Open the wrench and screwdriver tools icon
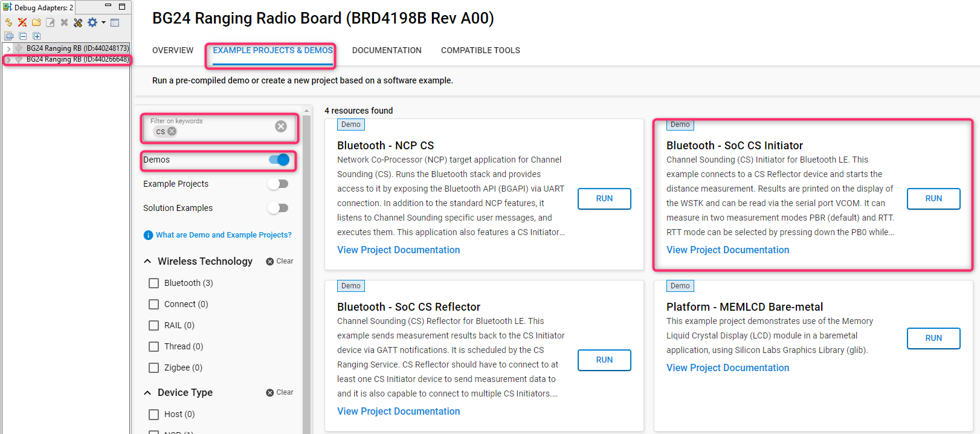This screenshot has height=434, width=980. 78,22
